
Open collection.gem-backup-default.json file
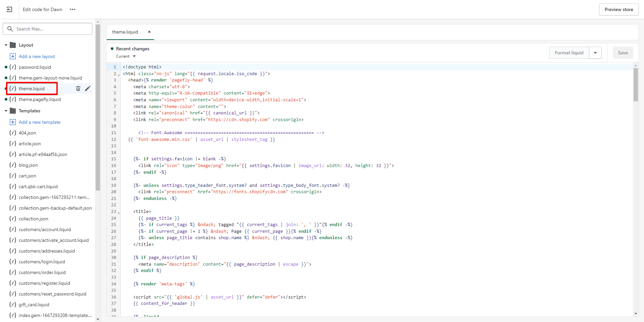55,208
